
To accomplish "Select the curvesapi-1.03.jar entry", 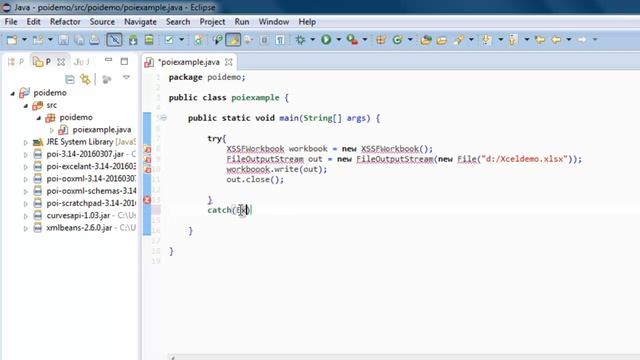I will pos(84,215).
